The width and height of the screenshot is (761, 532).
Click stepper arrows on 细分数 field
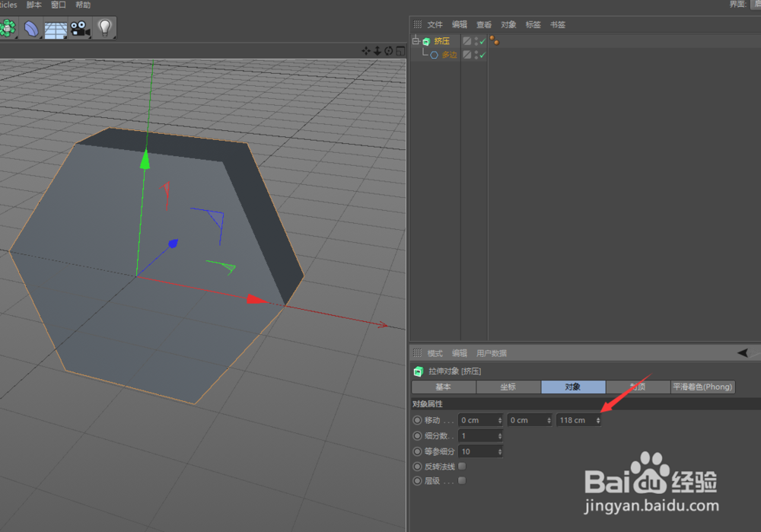coord(500,436)
